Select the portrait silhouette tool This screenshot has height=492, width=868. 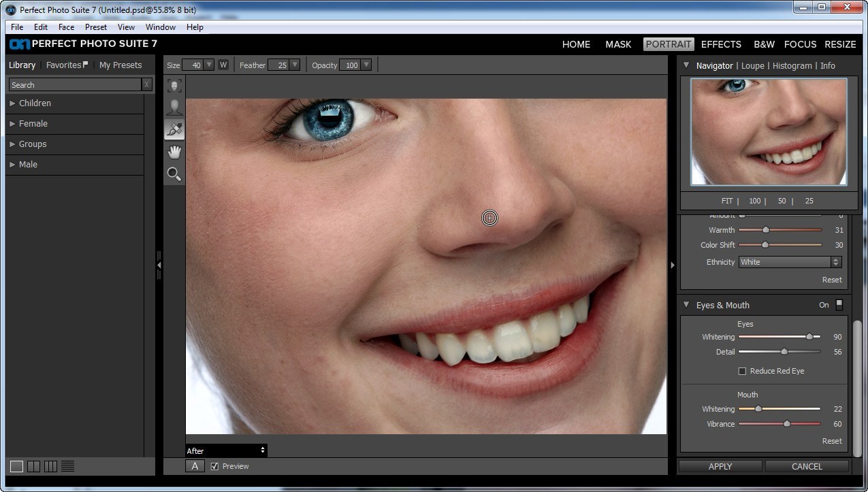tap(174, 106)
